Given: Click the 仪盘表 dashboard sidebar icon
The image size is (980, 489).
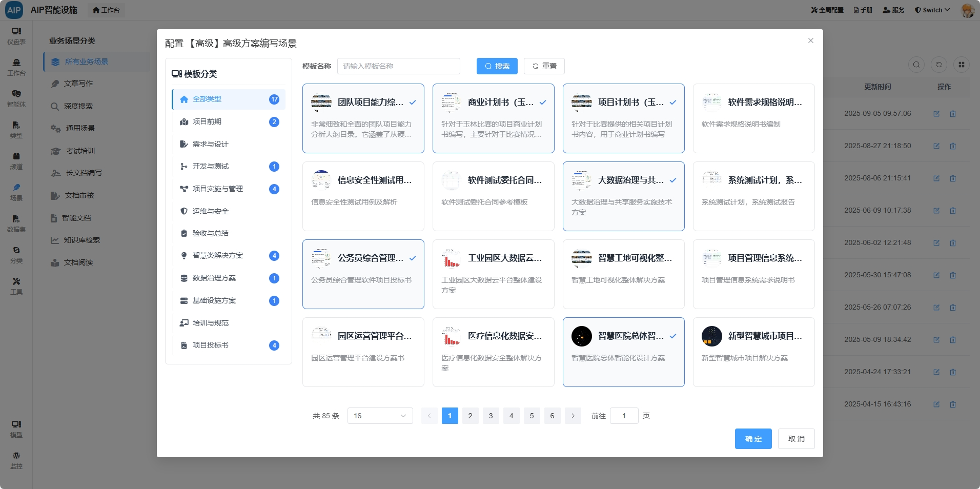Looking at the screenshot, I should coord(16,36).
